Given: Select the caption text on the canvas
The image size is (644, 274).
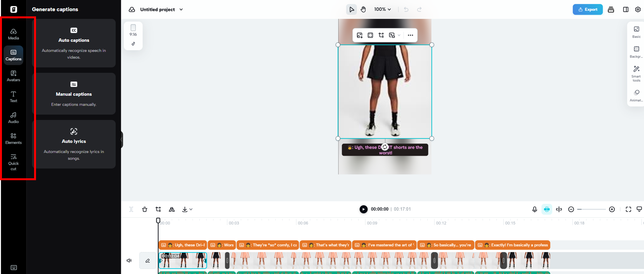Looking at the screenshot, I should [x=385, y=150].
